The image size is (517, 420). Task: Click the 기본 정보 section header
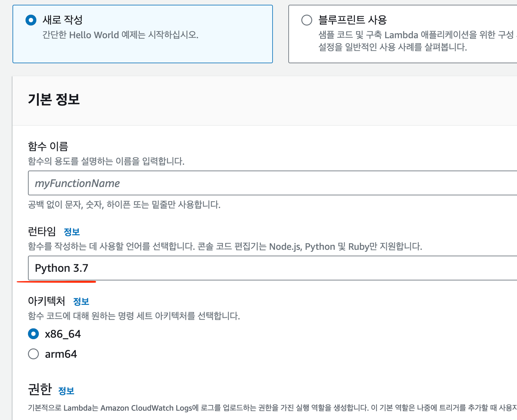tap(54, 99)
